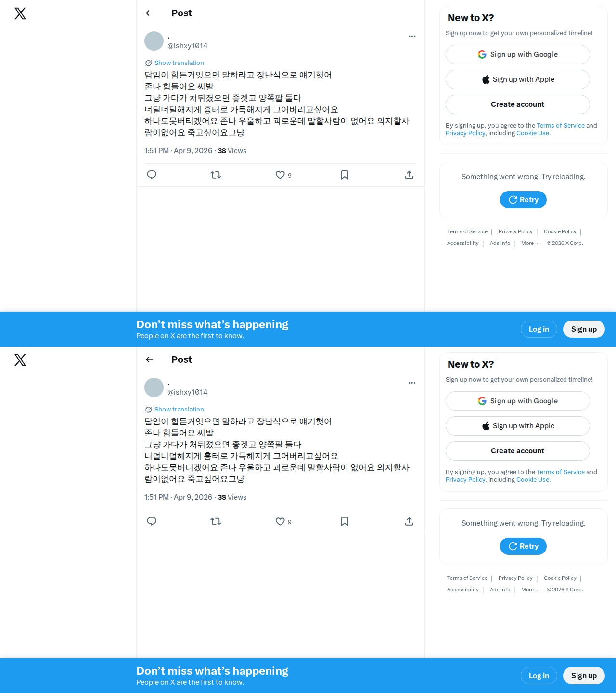Open the three-dot menu on the lower post
This screenshot has height=693, width=616.
[412, 383]
